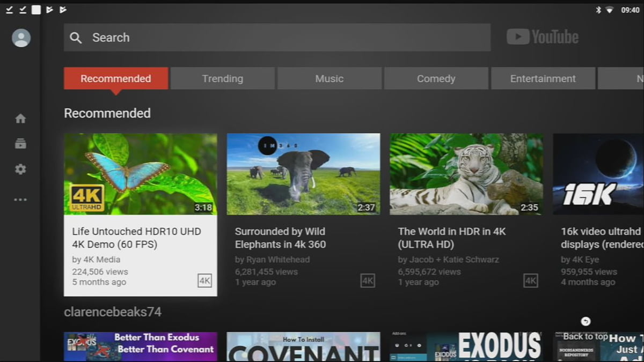This screenshot has width=644, height=362.
Task: Switch to the Comedy tab
Action: [436, 78]
